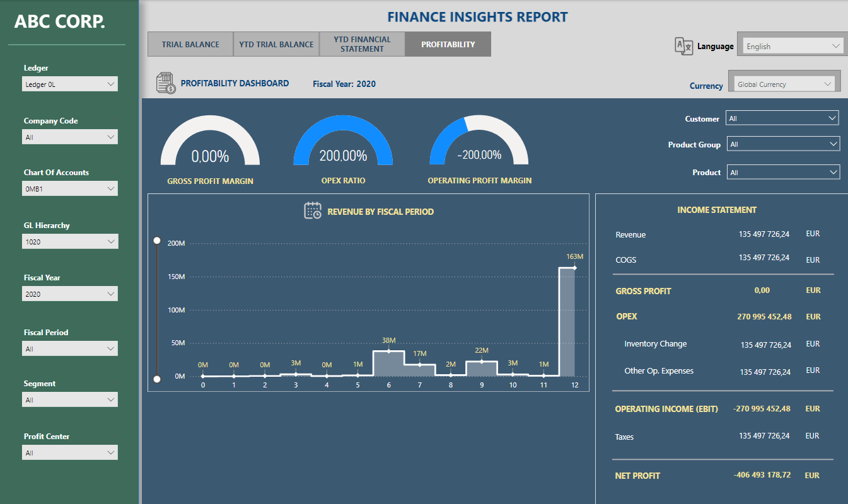The height and width of the screenshot is (504, 848).
Task: Open the TRIAL BALANCE tab
Action: coord(190,44)
